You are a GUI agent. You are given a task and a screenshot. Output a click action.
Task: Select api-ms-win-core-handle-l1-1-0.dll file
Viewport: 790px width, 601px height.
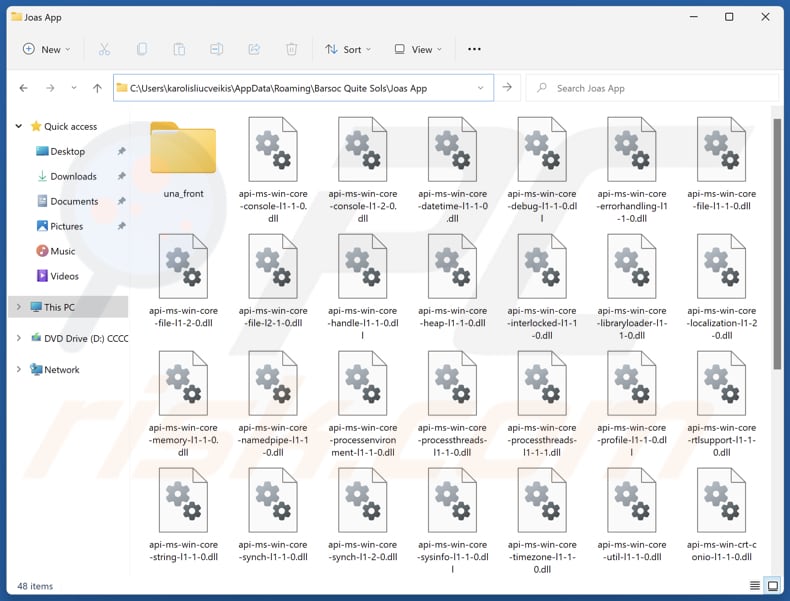click(x=363, y=287)
